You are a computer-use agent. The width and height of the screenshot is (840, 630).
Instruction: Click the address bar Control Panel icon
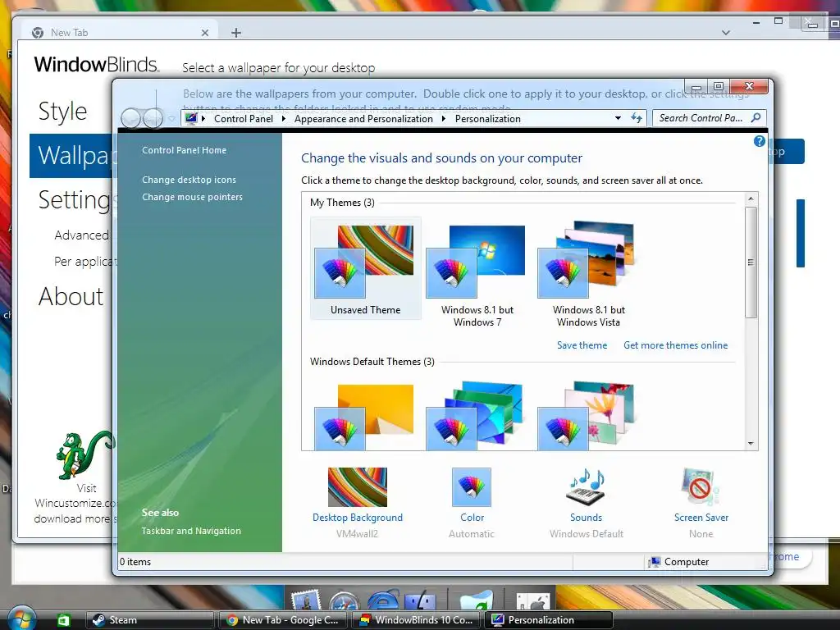click(191, 118)
